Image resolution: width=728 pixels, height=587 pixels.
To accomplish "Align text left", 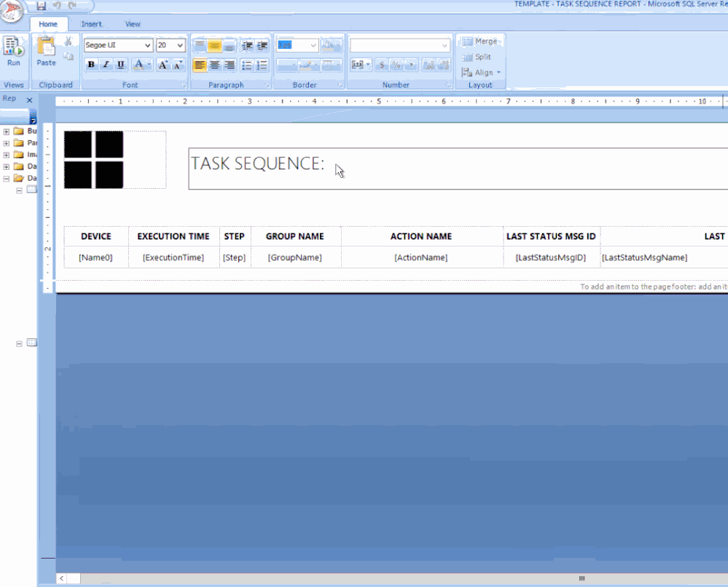I will pyautogui.click(x=200, y=65).
